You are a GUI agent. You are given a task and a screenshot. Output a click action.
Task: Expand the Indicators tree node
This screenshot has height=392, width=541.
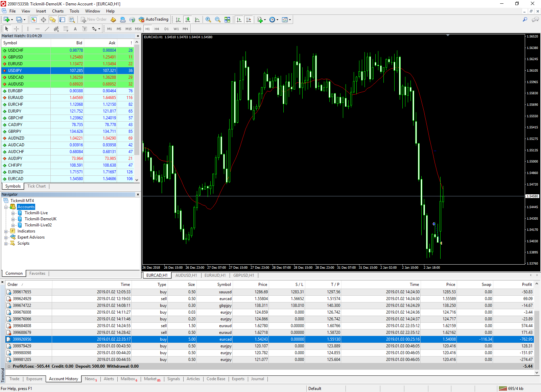(6, 231)
